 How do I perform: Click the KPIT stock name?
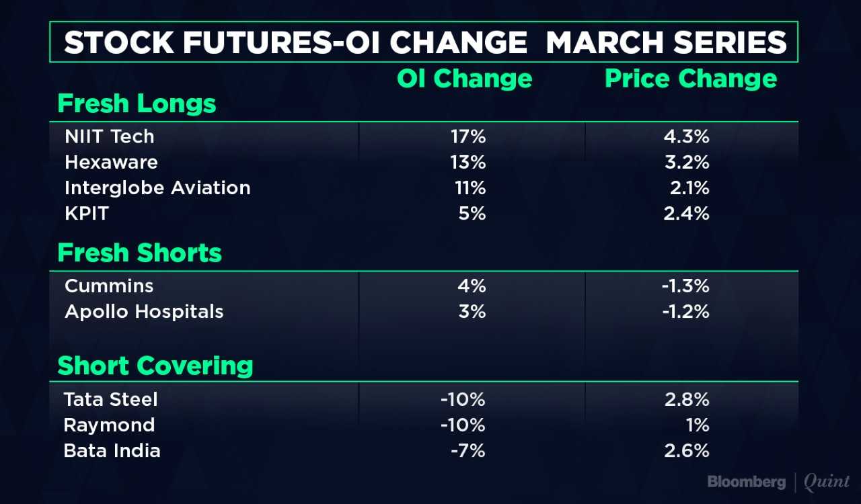coord(87,213)
